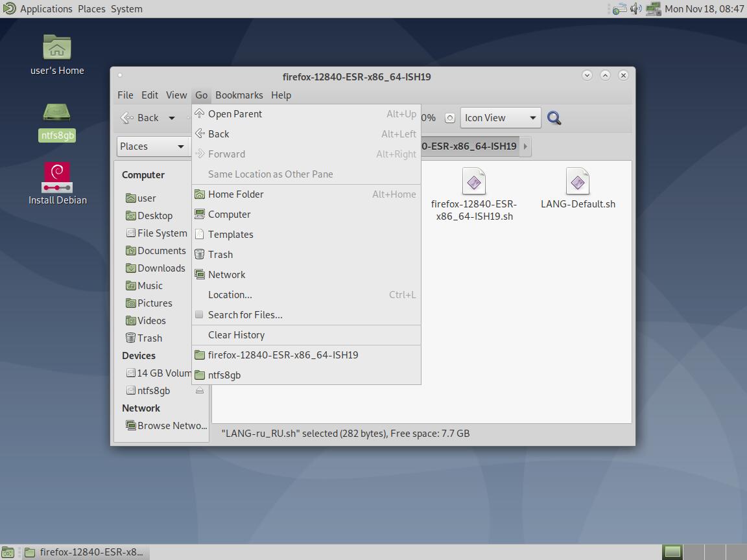Choose Home Folder from Go menu
Image resolution: width=747 pixels, height=560 pixels.
[306, 194]
